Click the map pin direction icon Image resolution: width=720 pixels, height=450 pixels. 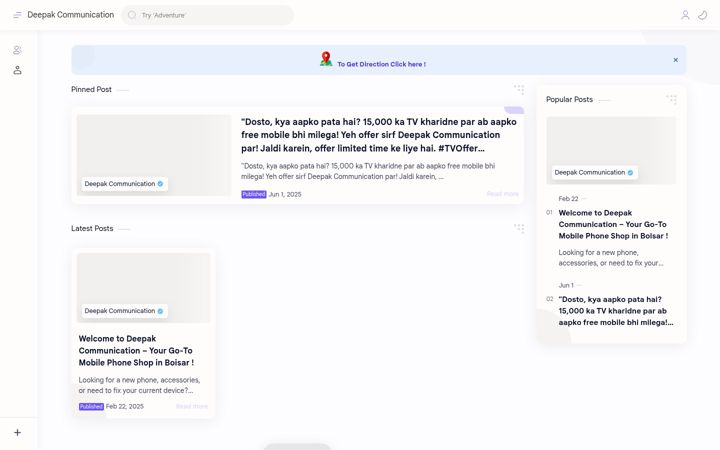click(x=326, y=59)
